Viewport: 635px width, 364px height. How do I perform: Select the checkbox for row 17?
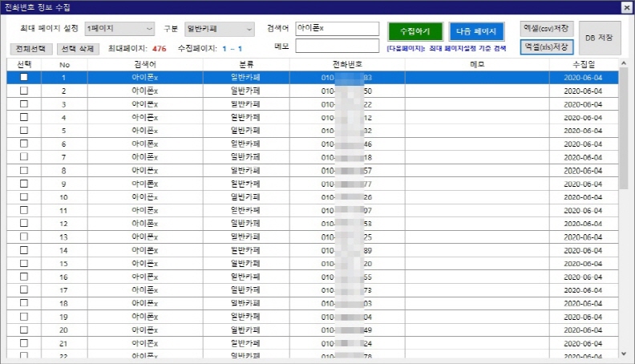coord(24,289)
